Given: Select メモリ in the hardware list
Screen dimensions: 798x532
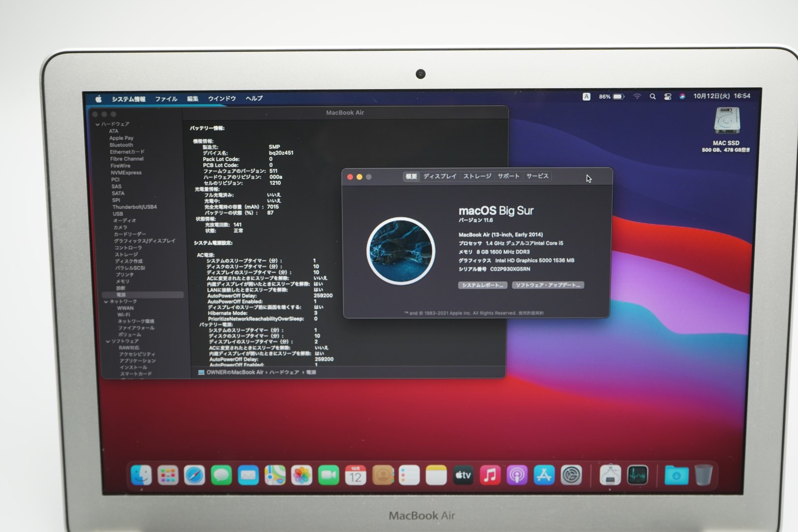Looking at the screenshot, I should pyautogui.click(x=123, y=281).
